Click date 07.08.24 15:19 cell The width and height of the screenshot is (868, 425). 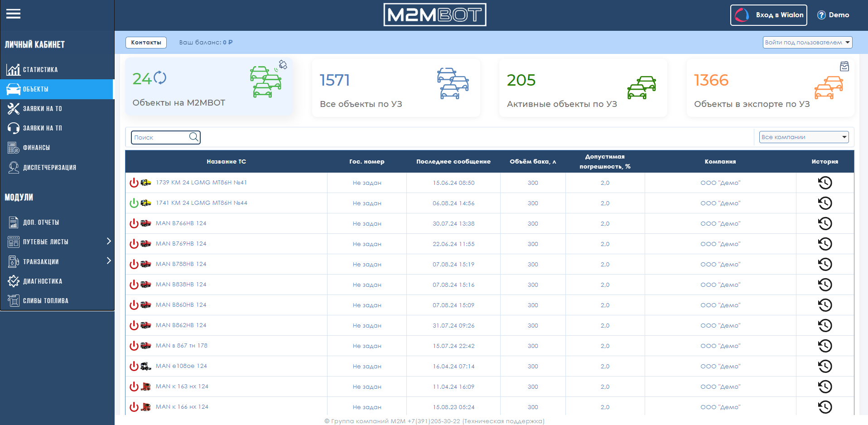(x=453, y=264)
